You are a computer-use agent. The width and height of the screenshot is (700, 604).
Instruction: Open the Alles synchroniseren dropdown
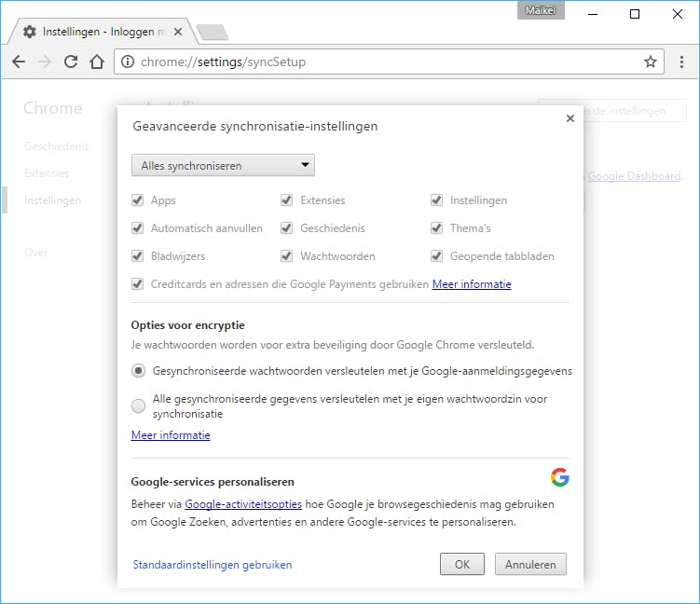tap(223, 165)
